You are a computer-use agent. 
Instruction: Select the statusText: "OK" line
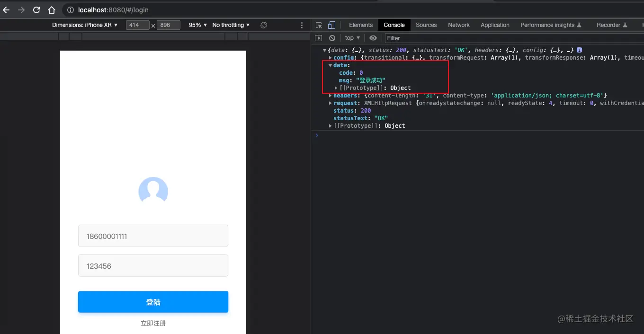click(361, 118)
